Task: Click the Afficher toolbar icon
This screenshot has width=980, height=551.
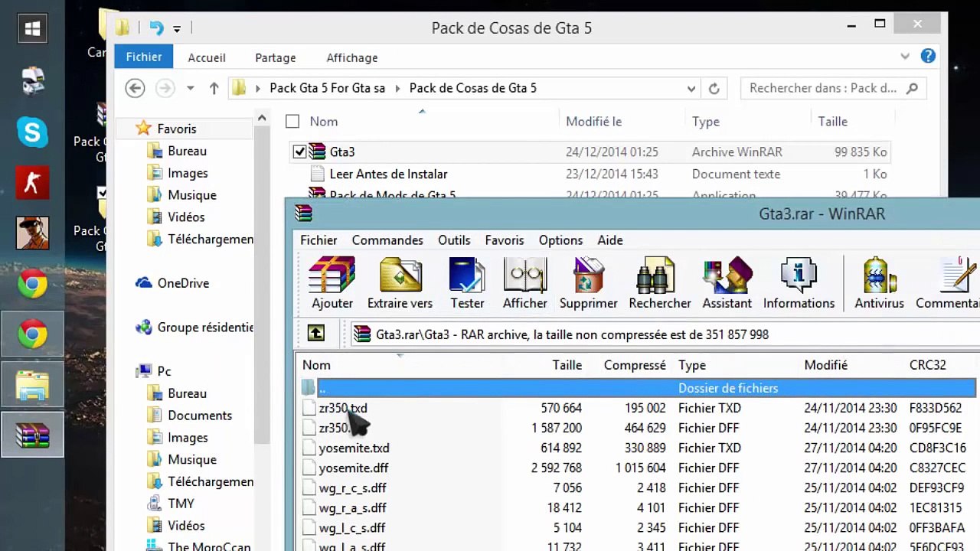Action: 525,283
